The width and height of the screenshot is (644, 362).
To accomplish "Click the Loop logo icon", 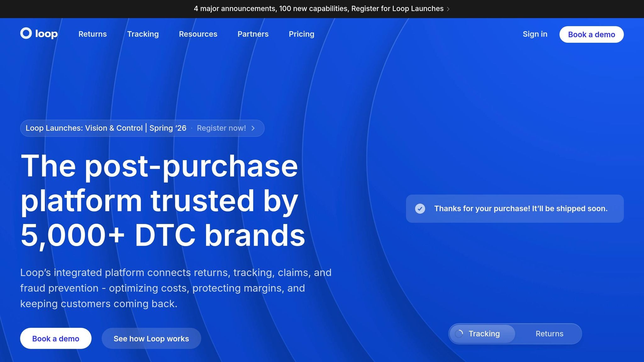I will pos(26,33).
